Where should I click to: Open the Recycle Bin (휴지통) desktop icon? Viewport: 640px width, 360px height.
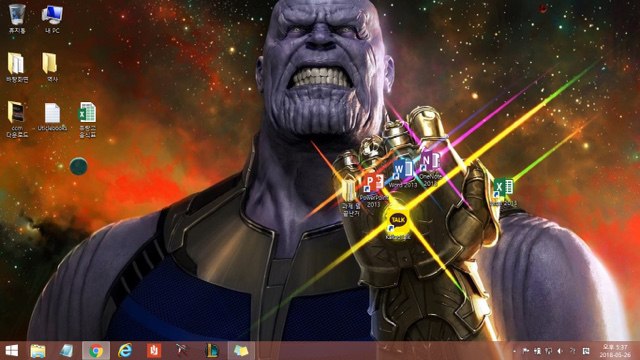pyautogui.click(x=17, y=18)
